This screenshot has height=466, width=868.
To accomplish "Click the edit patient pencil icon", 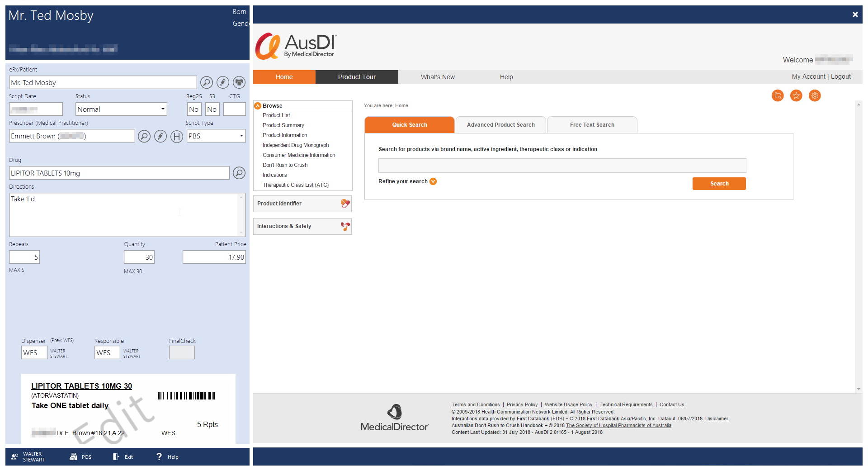I will [222, 82].
